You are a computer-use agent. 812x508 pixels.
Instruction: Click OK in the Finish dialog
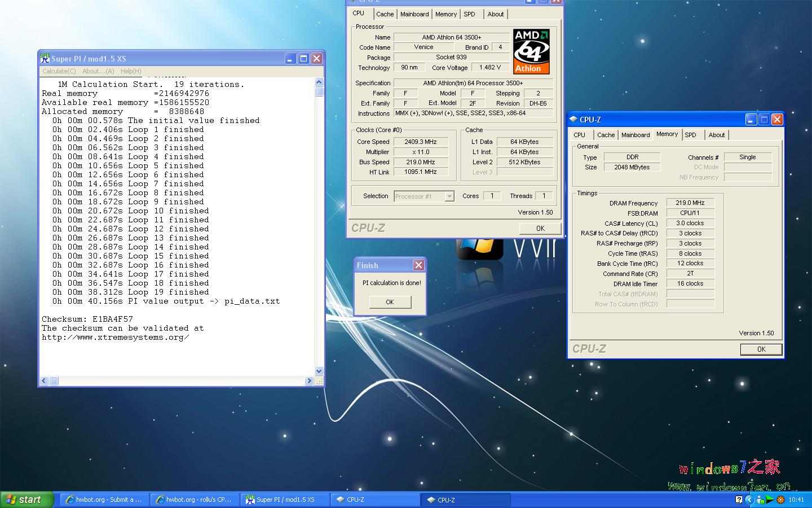pyautogui.click(x=390, y=302)
